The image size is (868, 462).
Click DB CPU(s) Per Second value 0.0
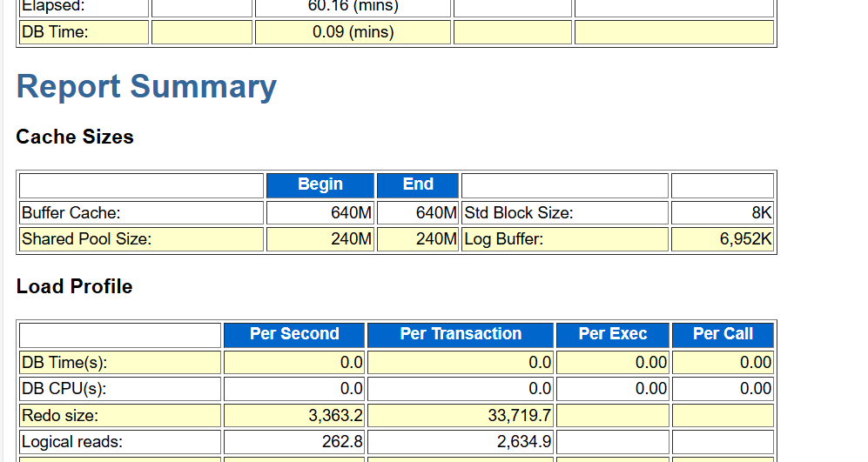pyautogui.click(x=352, y=388)
